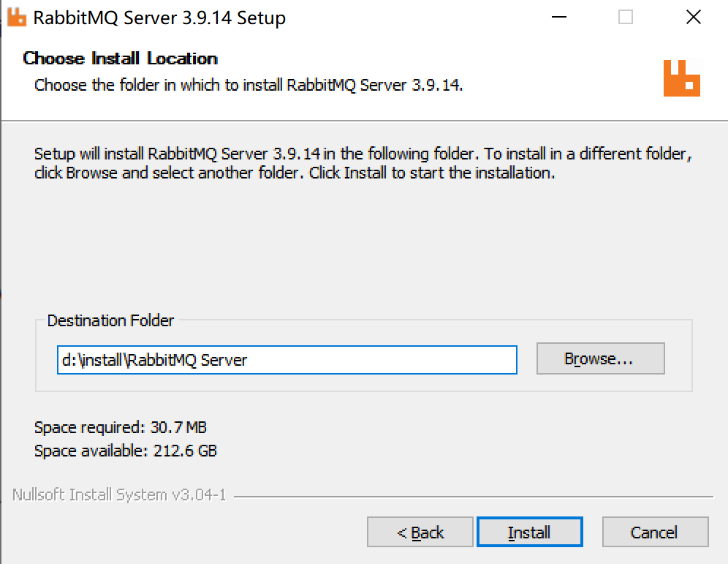Click the divider line beside the Nullsoft label
Viewport: 728px width, 564px height.
[474, 497]
